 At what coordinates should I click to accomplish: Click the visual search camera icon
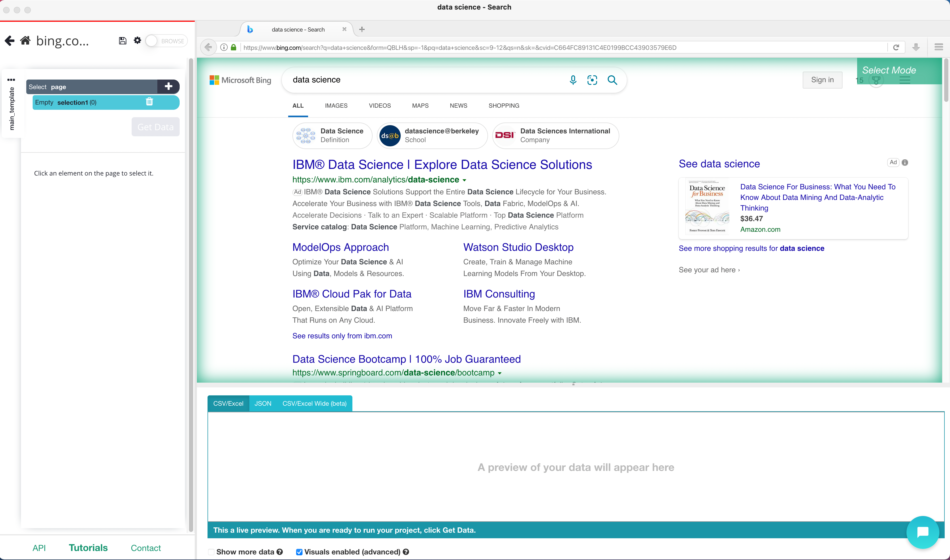click(x=592, y=80)
